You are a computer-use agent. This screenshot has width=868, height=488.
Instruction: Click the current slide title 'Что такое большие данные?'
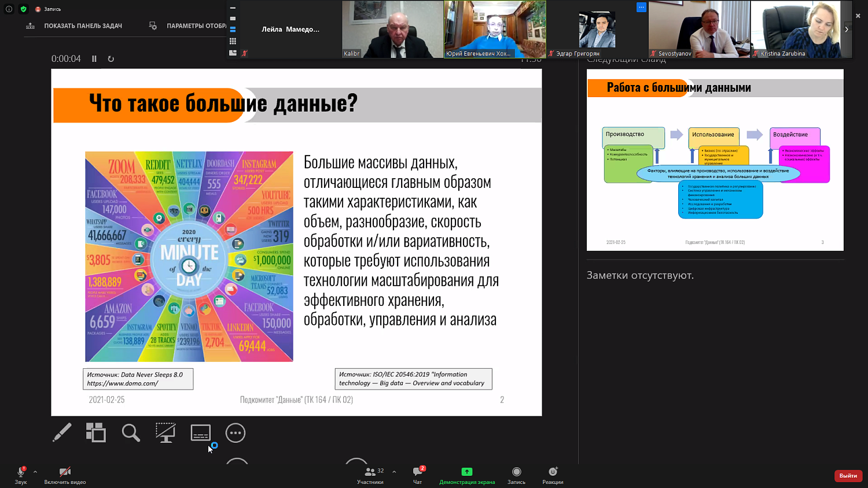[x=223, y=103]
